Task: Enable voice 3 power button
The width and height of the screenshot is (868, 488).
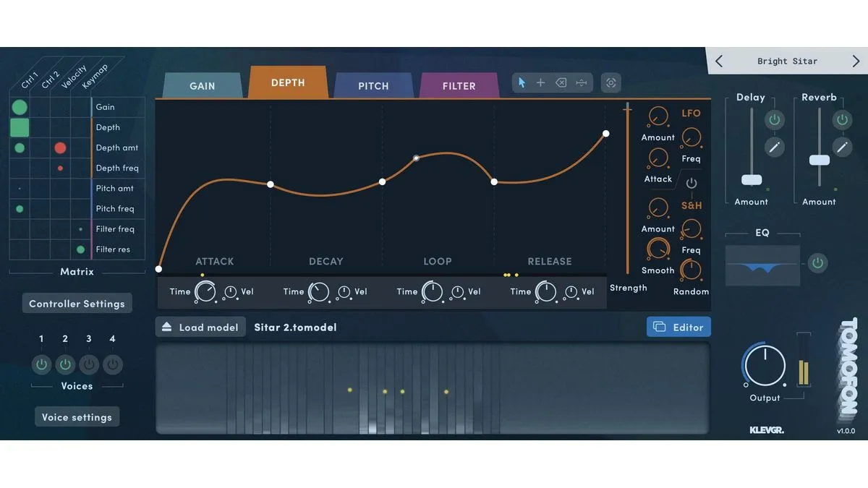Action: click(x=89, y=364)
